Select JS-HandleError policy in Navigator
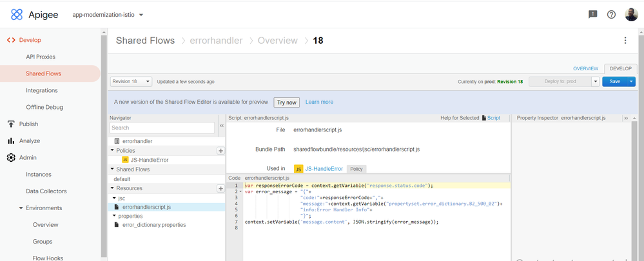Image resolution: width=644 pixels, height=261 pixels. (150, 160)
